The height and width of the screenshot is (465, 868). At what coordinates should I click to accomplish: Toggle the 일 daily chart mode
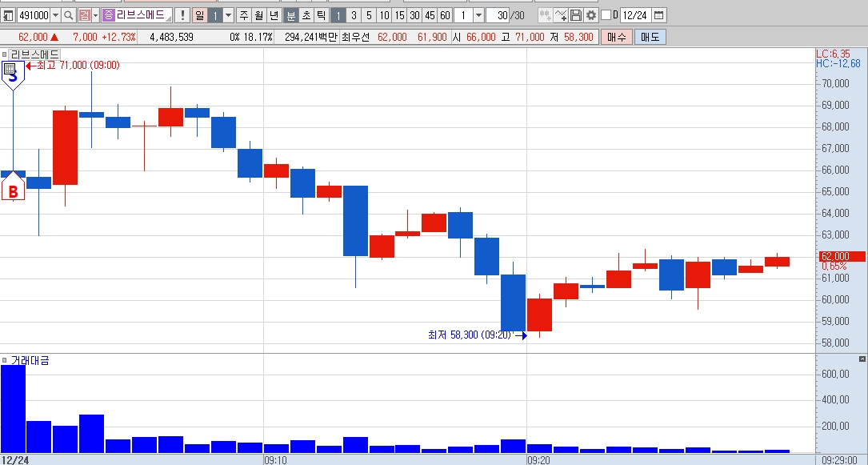199,15
